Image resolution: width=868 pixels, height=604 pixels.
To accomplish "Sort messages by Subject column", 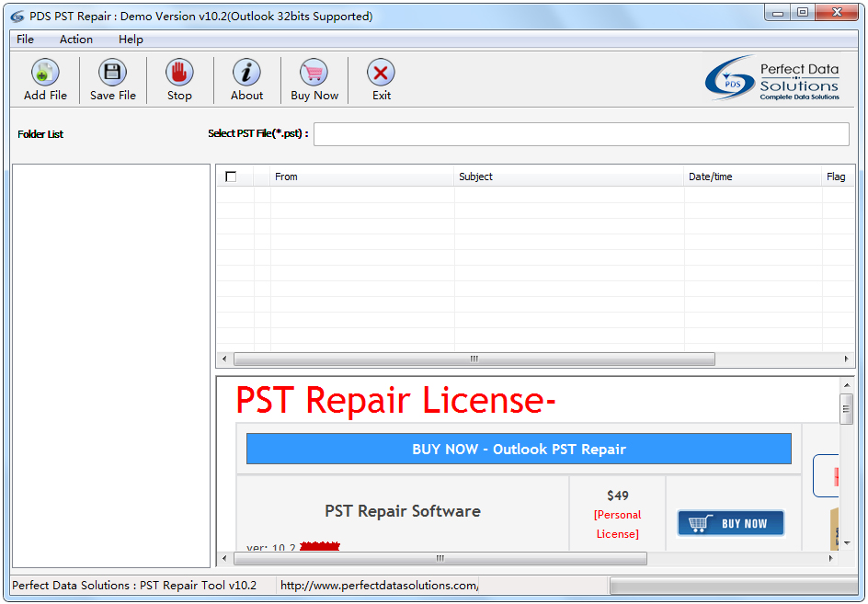I will [569, 177].
